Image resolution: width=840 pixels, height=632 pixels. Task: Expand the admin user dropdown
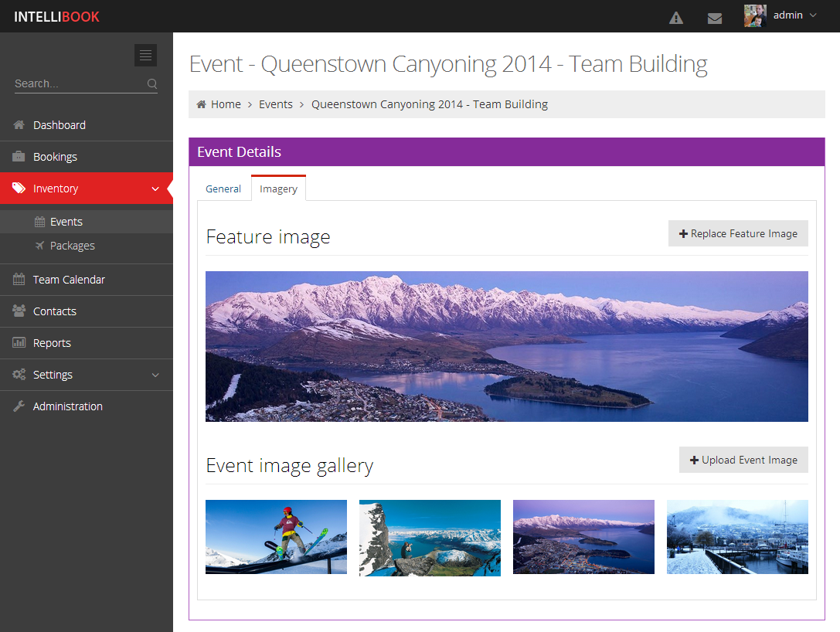[x=813, y=15]
